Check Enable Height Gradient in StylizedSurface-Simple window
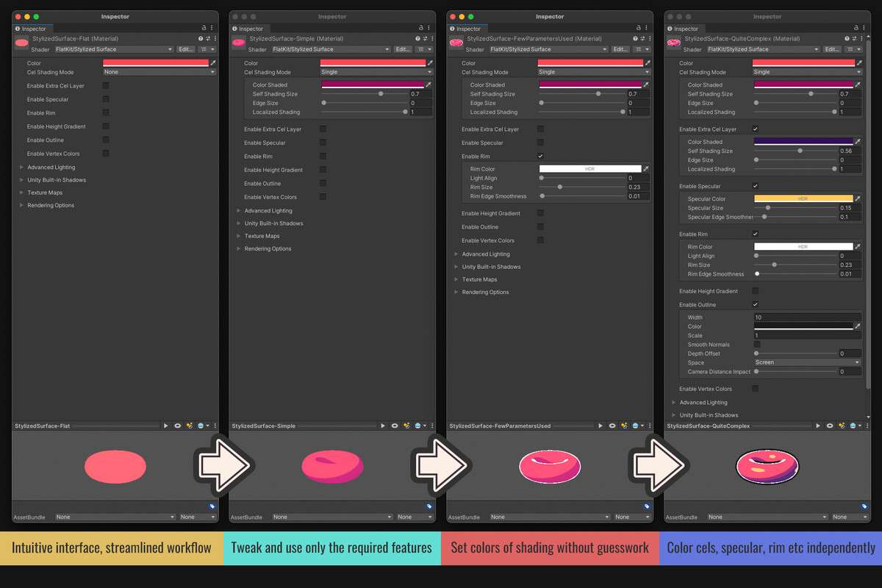Screen dimensions: 882x588 point(323,170)
